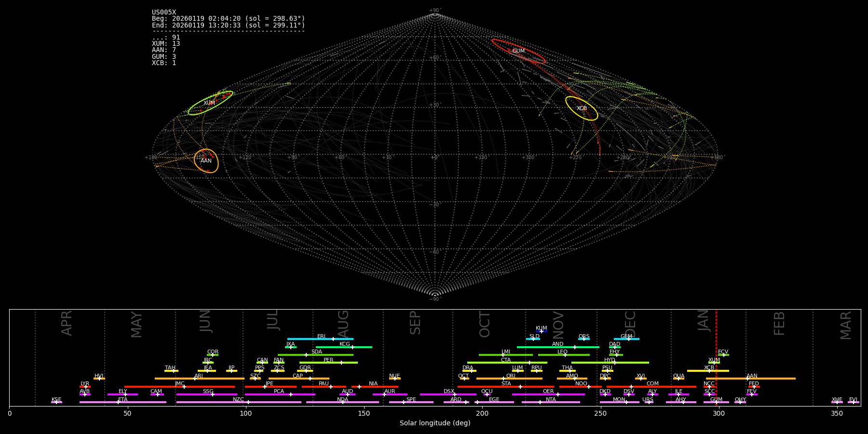Select the QUA shower label in the timeline
The image size is (868, 434).
coord(678,376)
